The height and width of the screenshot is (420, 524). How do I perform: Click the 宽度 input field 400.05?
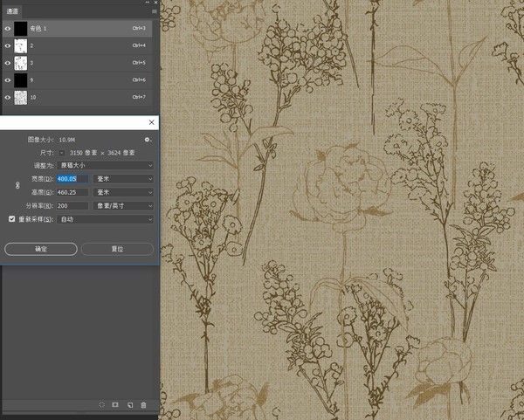72,179
